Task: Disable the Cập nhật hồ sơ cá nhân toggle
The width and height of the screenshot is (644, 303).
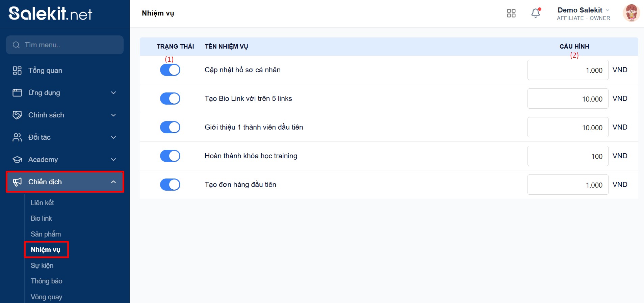Action: (170, 70)
